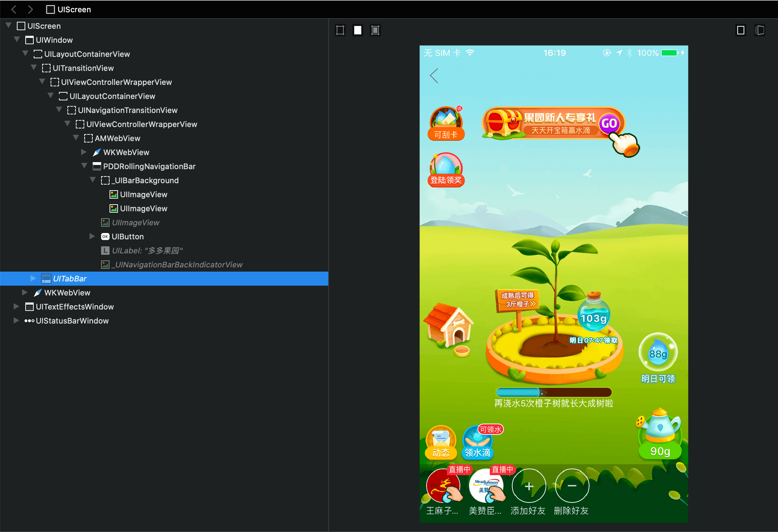Click the tree growth progress bar
778x532 pixels.
tap(554, 392)
